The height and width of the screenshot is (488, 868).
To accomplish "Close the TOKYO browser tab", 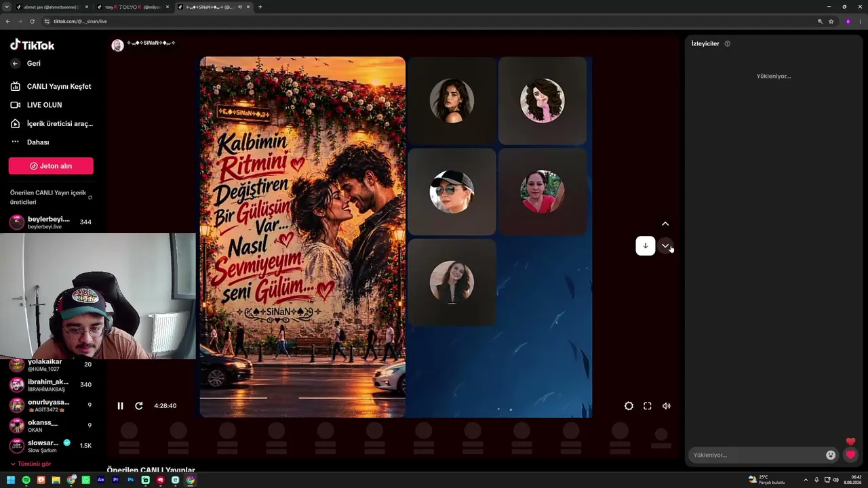I will pyautogui.click(x=167, y=7).
